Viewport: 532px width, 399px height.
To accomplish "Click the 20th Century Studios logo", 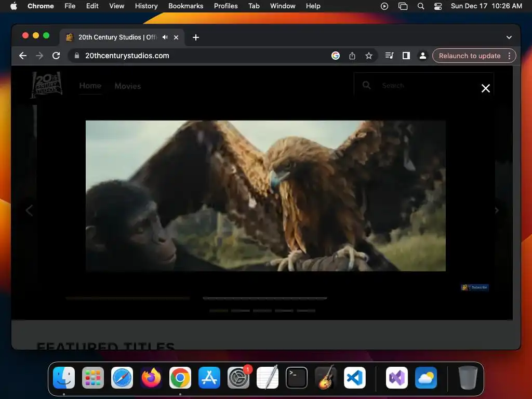I will click(46, 85).
